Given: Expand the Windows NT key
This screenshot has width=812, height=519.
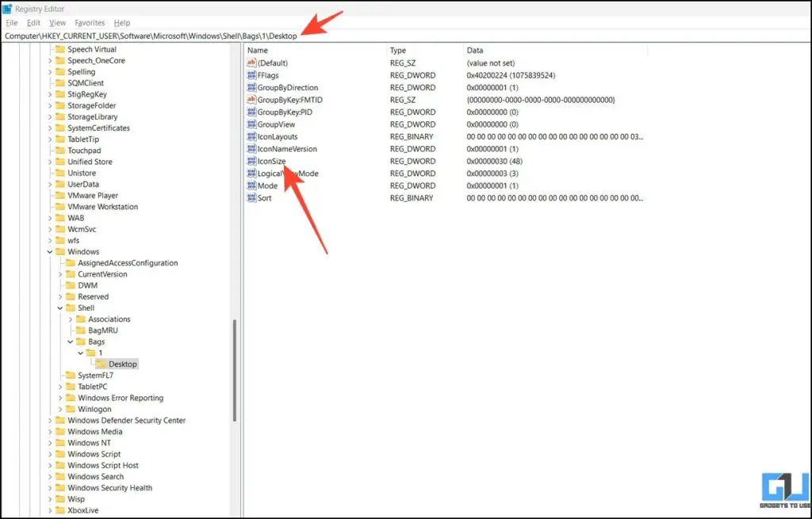Looking at the screenshot, I should pos(49,442).
